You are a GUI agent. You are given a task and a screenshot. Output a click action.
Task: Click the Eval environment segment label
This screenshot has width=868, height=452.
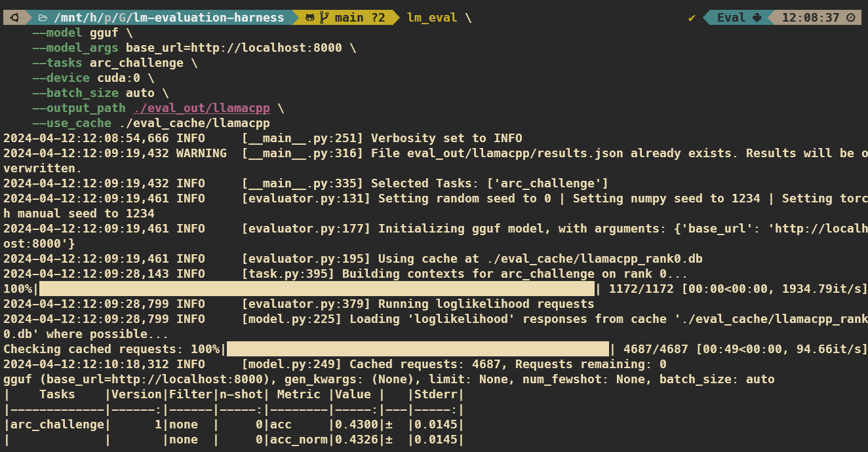(731, 18)
